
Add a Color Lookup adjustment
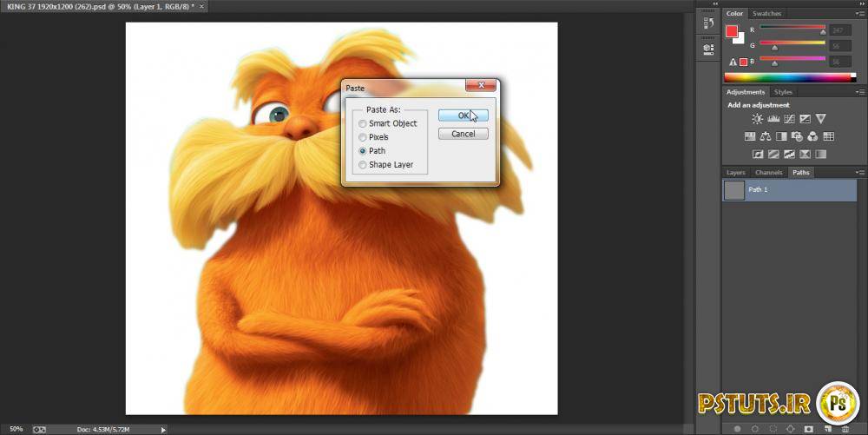pyautogui.click(x=829, y=136)
